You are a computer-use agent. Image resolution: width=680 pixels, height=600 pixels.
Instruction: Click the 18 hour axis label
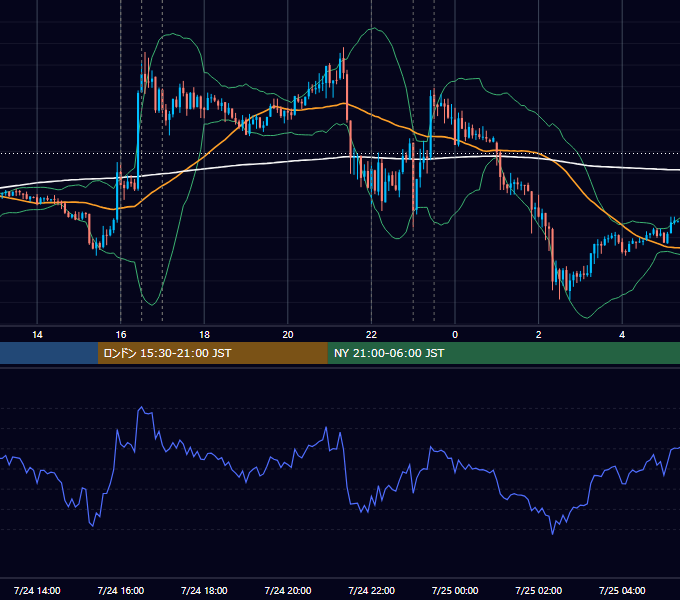[x=204, y=335]
